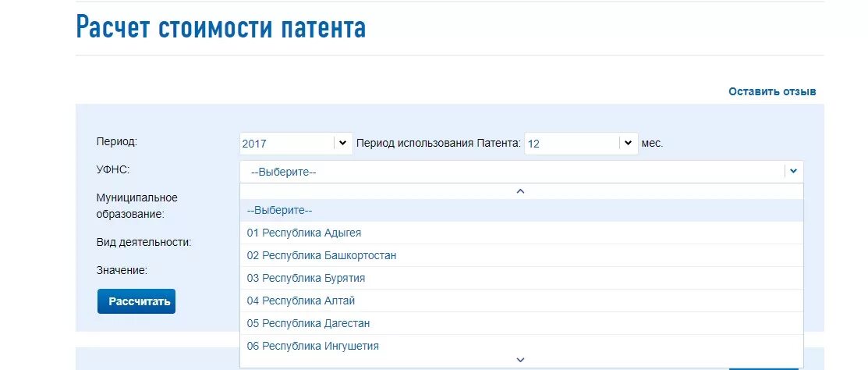Choose 05 Республика Дагестан
Image resolution: width=868 pixels, height=370 pixels.
(522, 323)
